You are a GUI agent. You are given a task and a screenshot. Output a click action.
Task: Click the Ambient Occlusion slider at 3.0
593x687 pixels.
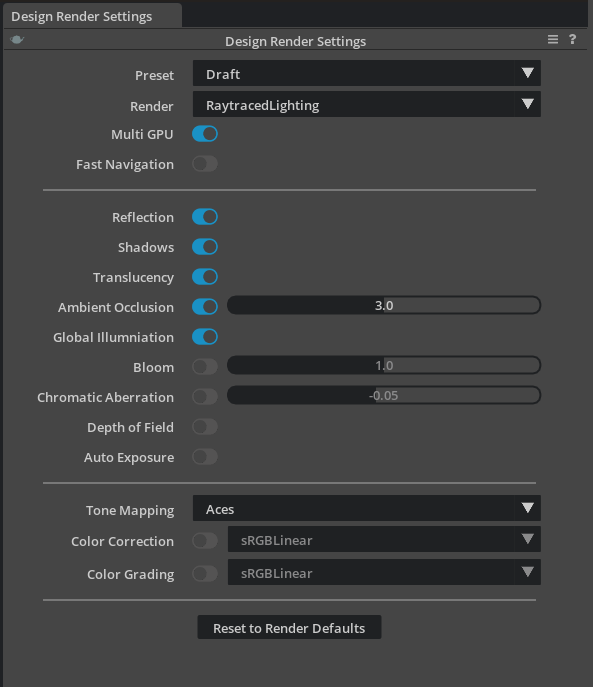383,305
